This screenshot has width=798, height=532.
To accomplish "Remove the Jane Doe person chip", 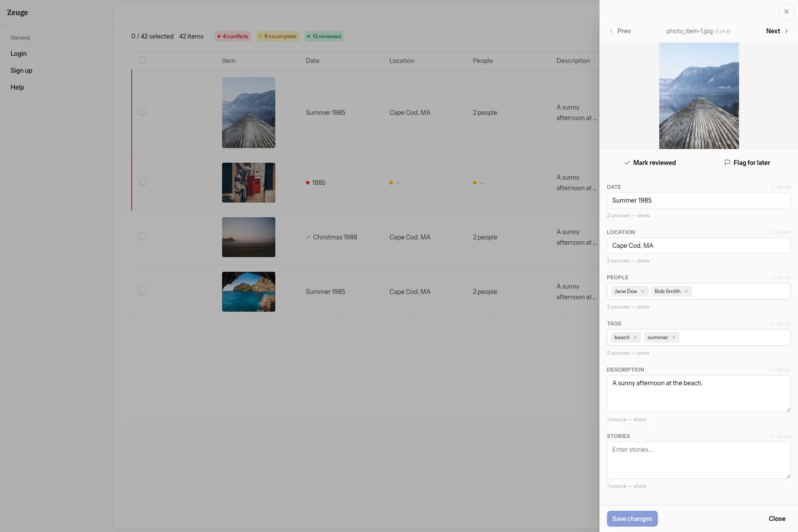I will coord(643,291).
